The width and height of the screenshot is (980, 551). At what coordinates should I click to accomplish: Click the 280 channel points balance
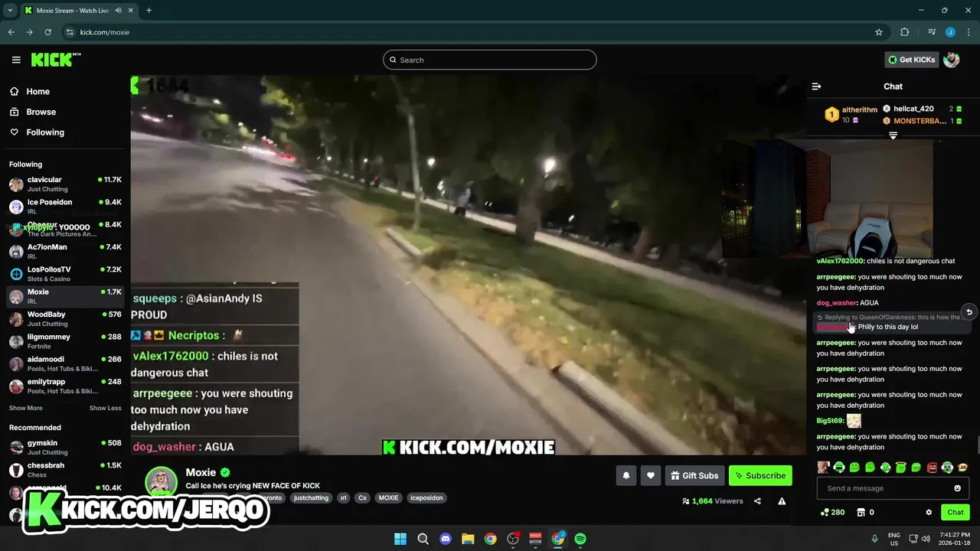point(832,512)
